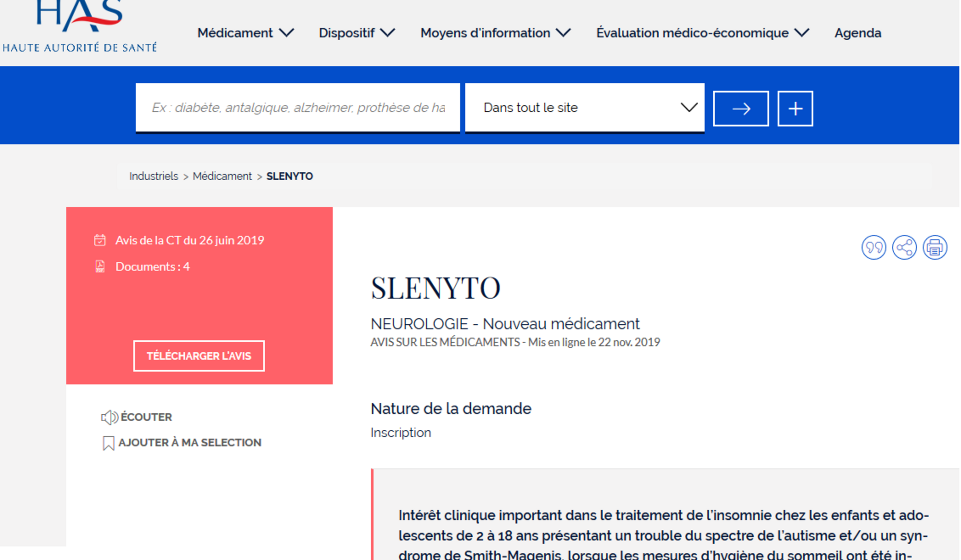Click the citation quote icon
The height and width of the screenshot is (560, 961).
pos(874,247)
